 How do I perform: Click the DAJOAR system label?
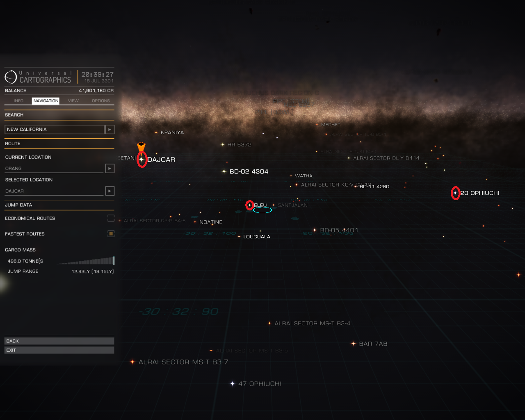(161, 160)
